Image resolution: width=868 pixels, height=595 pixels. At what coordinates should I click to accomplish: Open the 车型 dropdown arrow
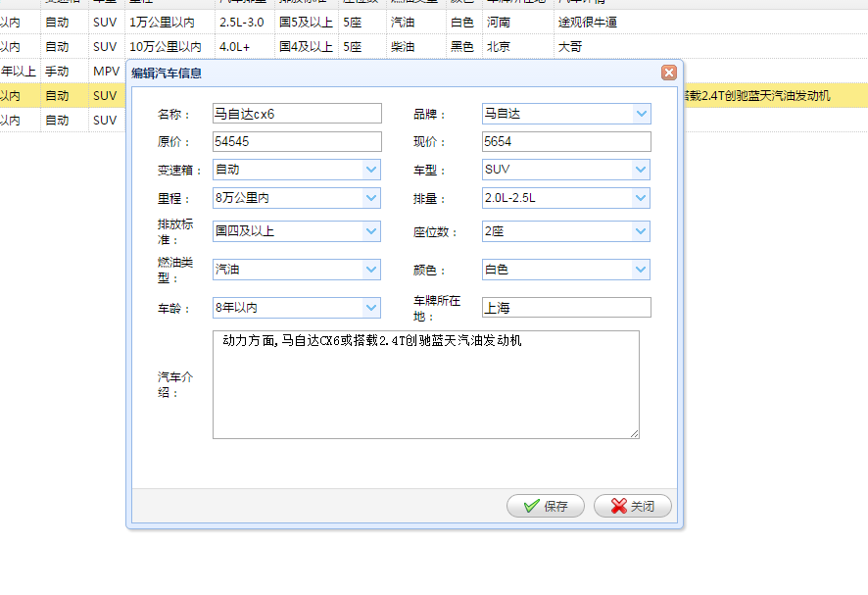641,170
